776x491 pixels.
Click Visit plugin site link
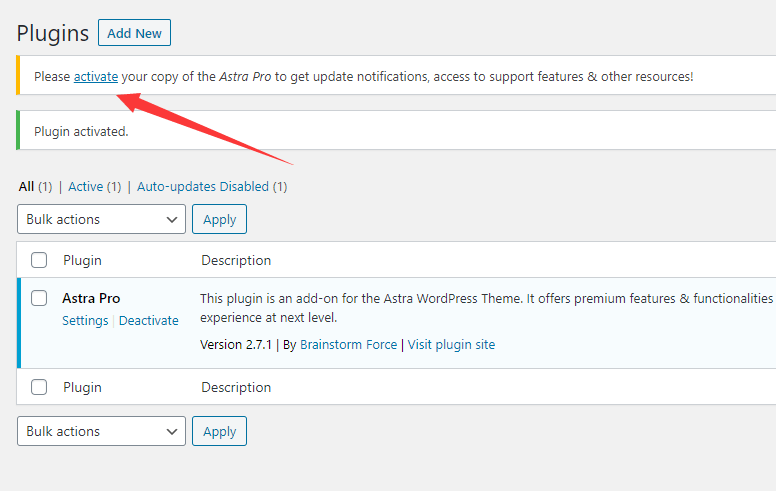(x=451, y=345)
